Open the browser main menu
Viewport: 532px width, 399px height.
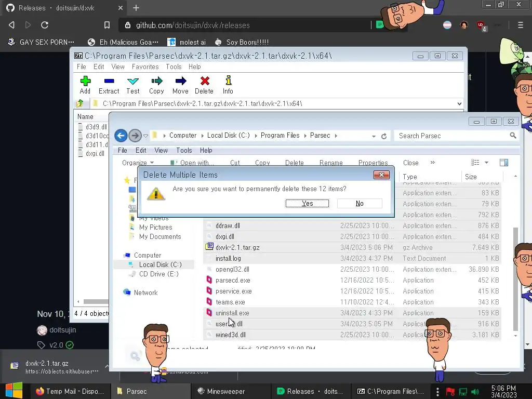(x=520, y=25)
